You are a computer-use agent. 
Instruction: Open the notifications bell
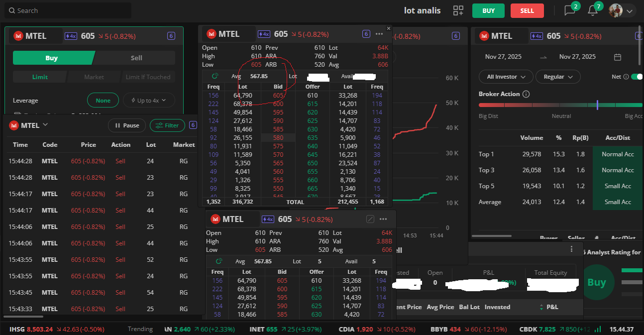click(x=592, y=10)
